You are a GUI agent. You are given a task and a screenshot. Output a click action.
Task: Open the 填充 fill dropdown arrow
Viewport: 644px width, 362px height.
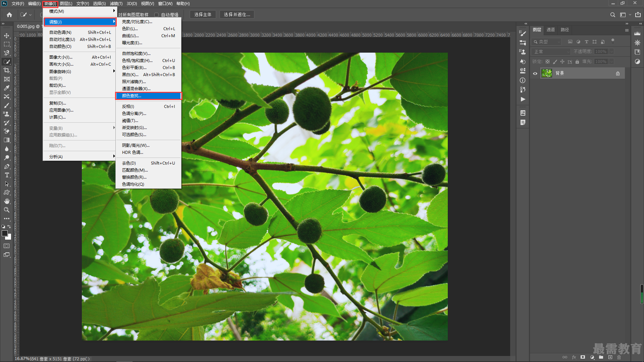point(611,62)
